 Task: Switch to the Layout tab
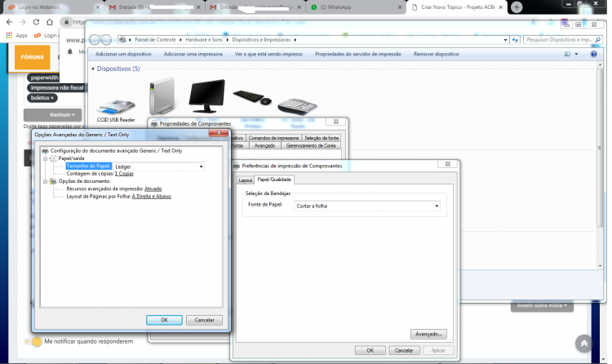pos(246,180)
